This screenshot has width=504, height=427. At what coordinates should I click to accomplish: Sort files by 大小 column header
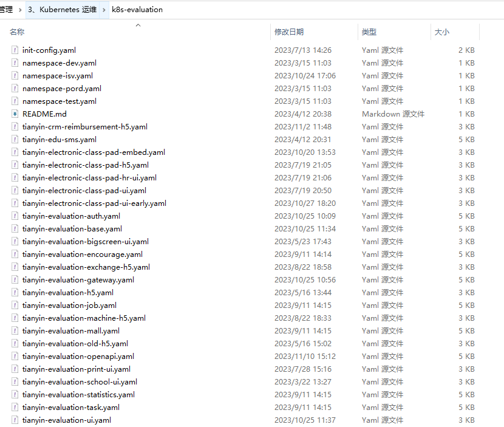(441, 32)
